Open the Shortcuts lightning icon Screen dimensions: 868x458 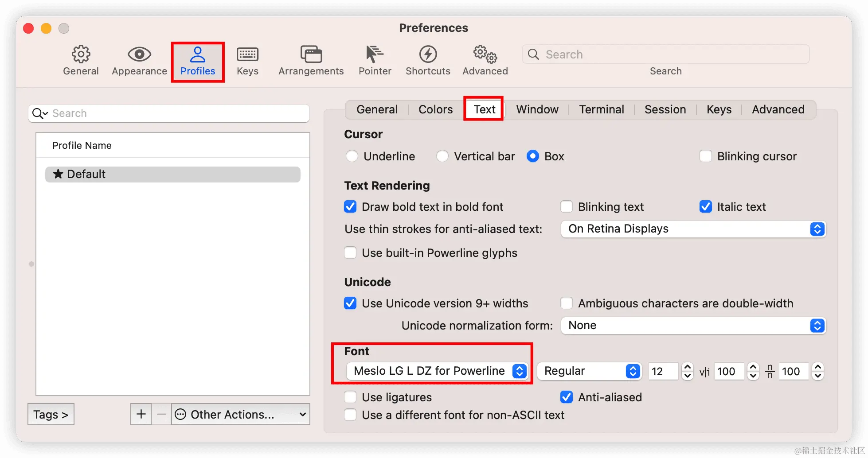pyautogui.click(x=428, y=54)
